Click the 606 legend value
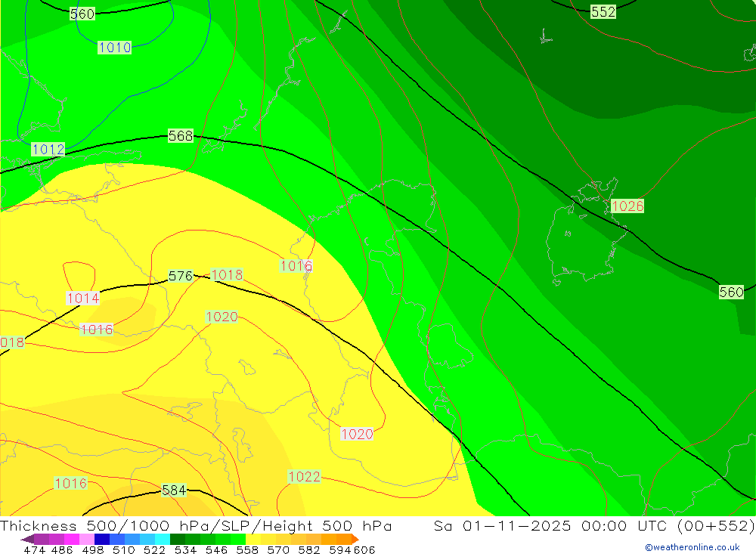The height and width of the screenshot is (554, 756). click(364, 549)
